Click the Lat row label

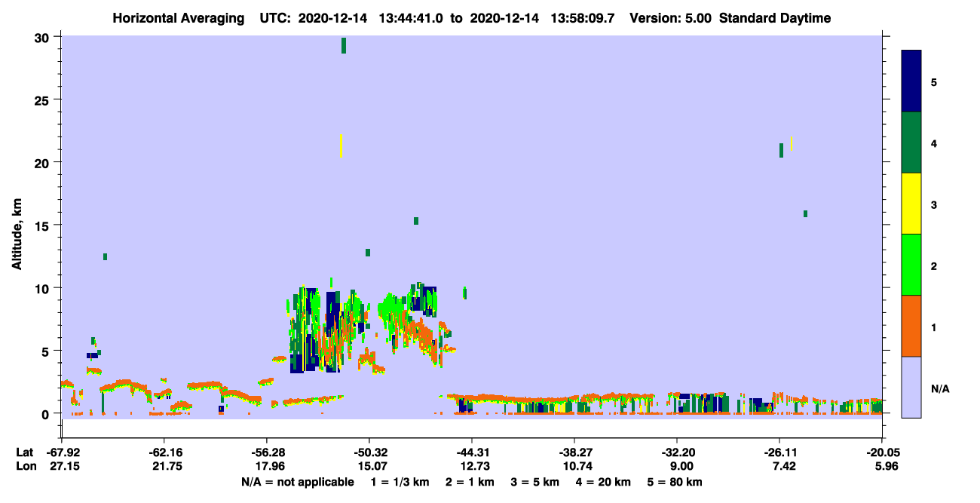[x=24, y=452]
